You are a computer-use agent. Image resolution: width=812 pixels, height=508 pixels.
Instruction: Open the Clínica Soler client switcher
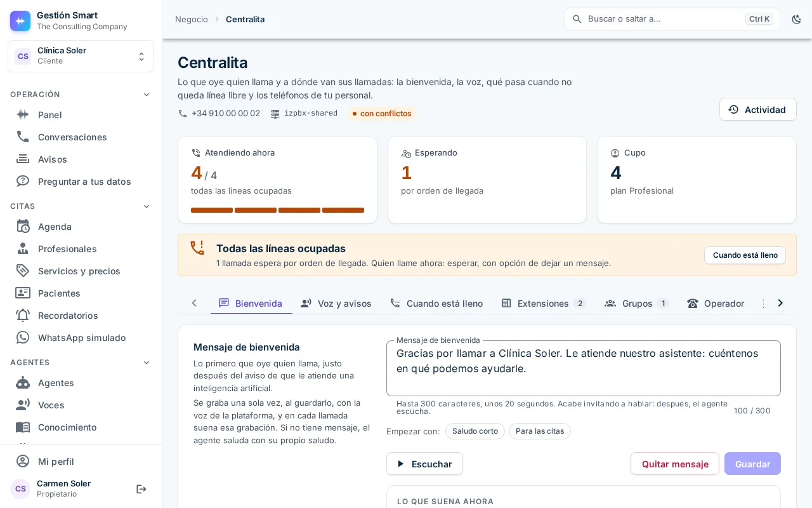coord(81,57)
